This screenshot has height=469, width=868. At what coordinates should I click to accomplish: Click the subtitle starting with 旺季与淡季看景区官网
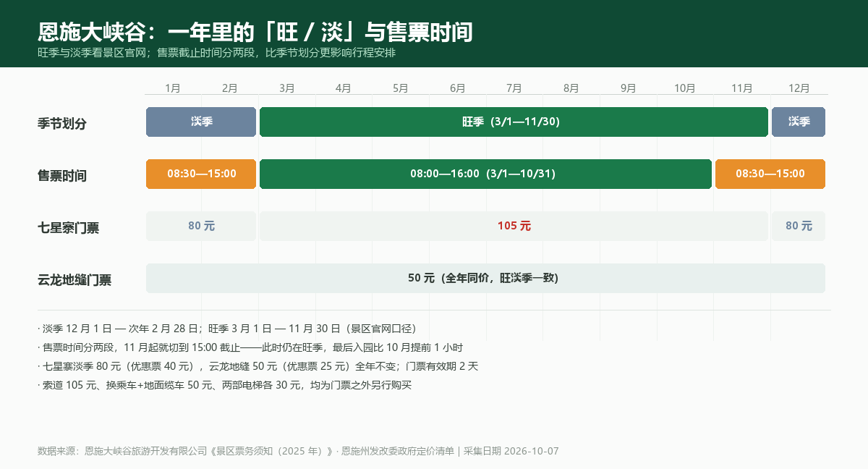pos(216,53)
